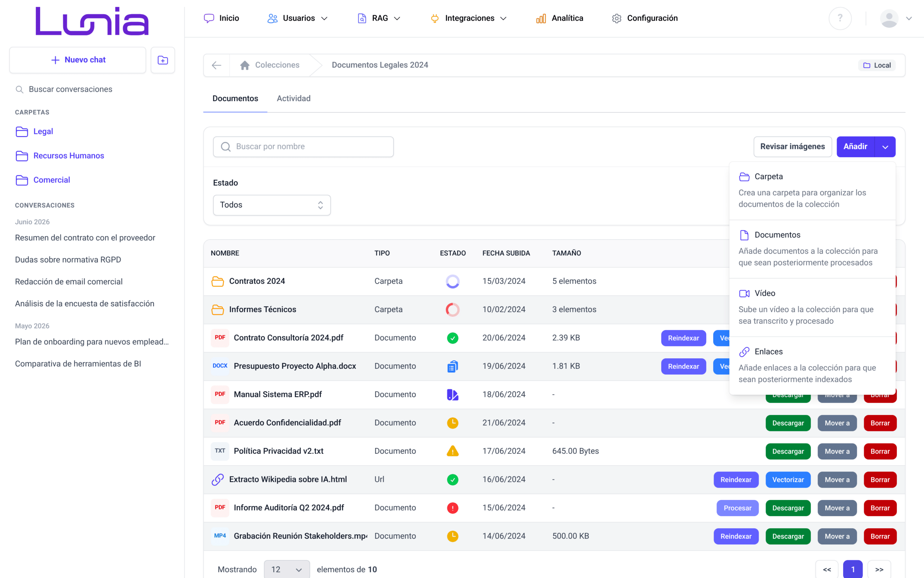Click the home icon next to Colecciones
The width and height of the screenshot is (924, 578).
245,65
